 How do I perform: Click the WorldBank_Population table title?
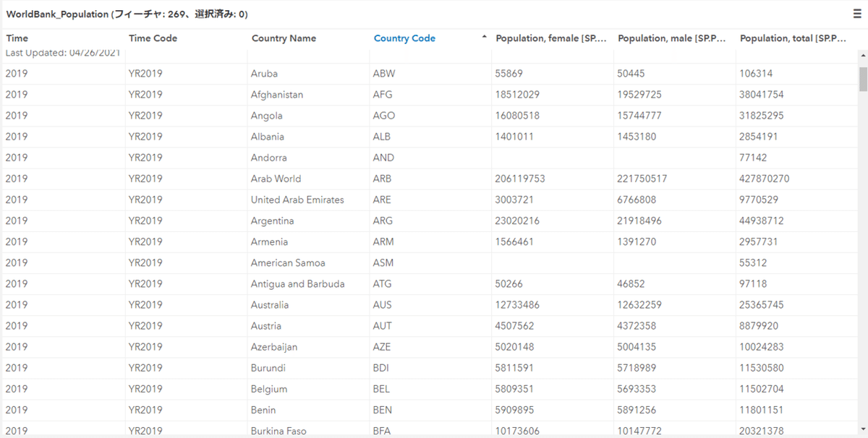pyautogui.click(x=56, y=14)
